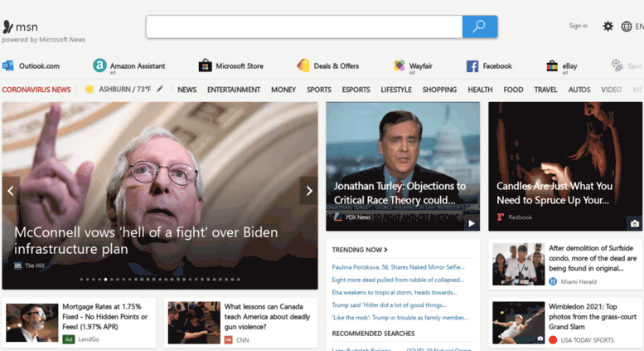Open the SHOPPING tab
644x351 pixels.
(439, 90)
